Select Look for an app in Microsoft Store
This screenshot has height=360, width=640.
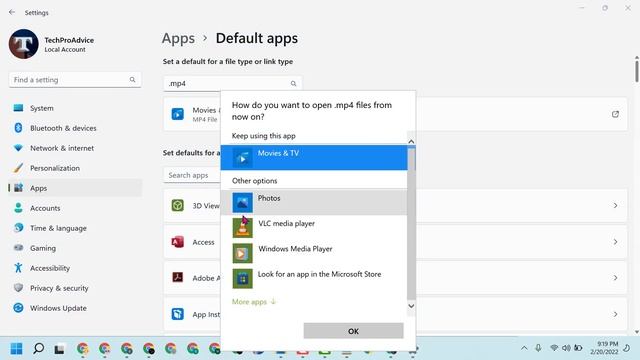[314, 278]
